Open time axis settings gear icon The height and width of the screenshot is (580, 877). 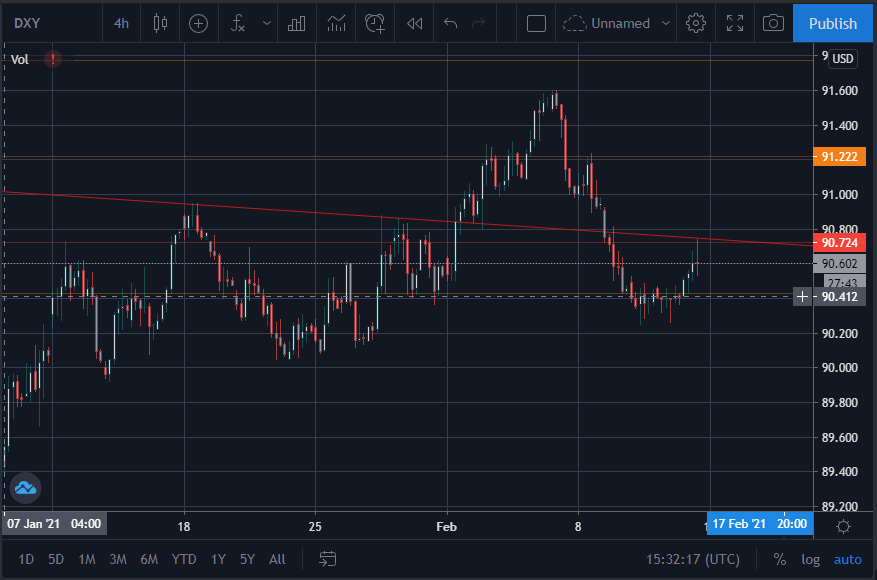coord(843,526)
